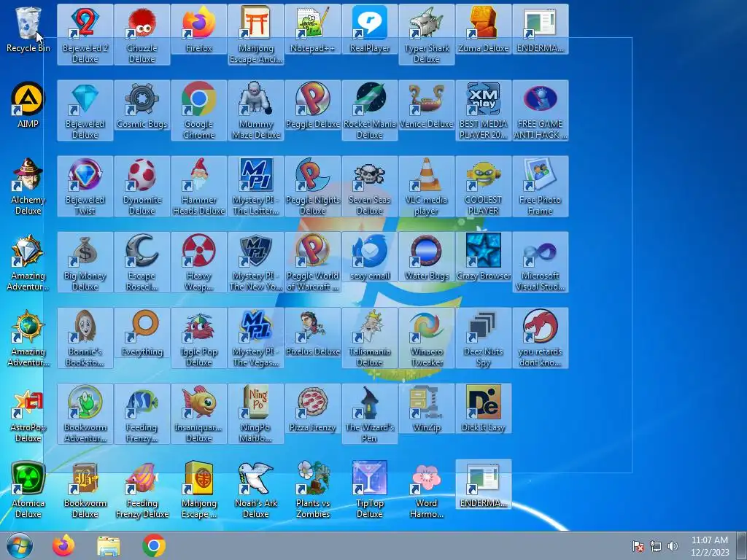The image size is (747, 560).
Task: Select the Venice Deluxe shortcut
Action: [x=426, y=105]
